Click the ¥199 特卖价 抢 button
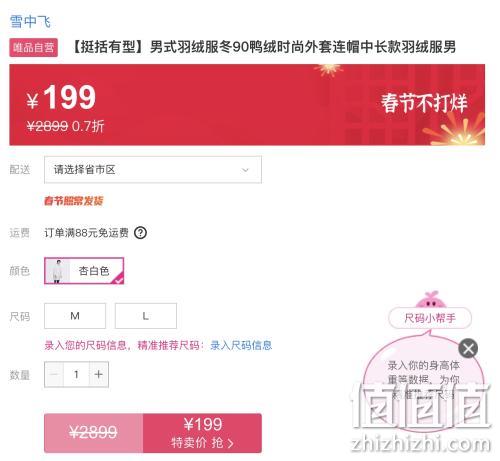Screen dimensions: 500x461 tap(202, 433)
